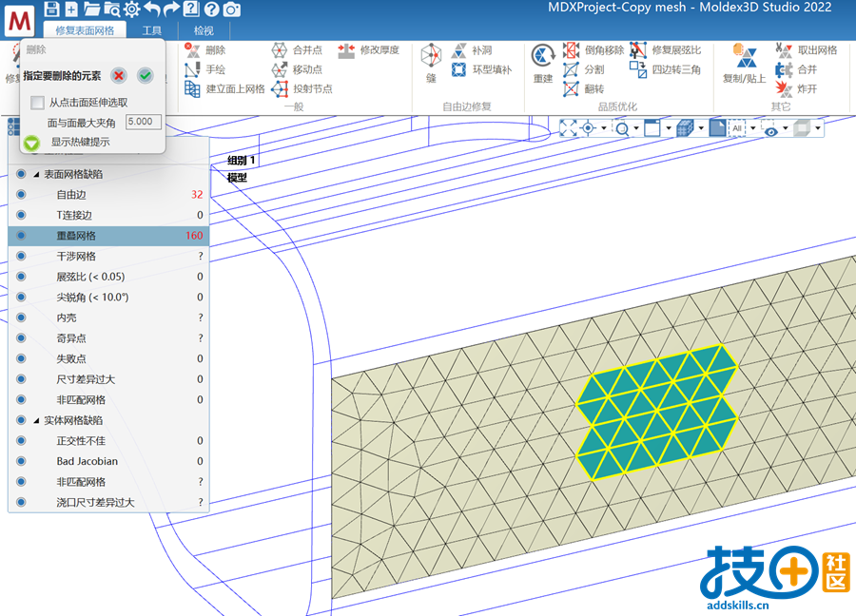Open the Moldex3D M application menu
The image size is (856, 616).
(x=20, y=21)
